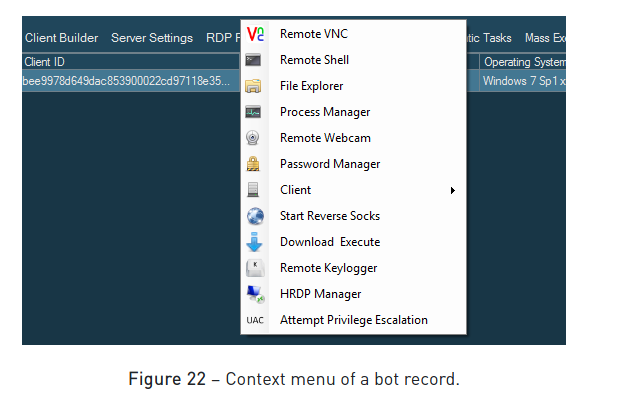Click the Windows 7 Sp1 cell
The width and height of the screenshot is (623, 397).
[x=523, y=81]
